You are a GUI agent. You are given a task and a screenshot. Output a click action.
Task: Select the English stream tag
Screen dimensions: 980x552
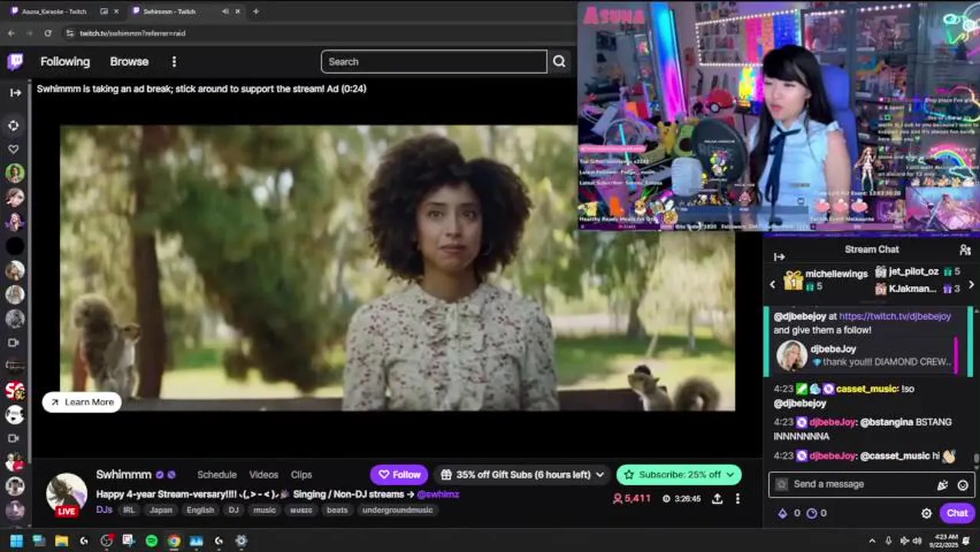click(x=200, y=510)
